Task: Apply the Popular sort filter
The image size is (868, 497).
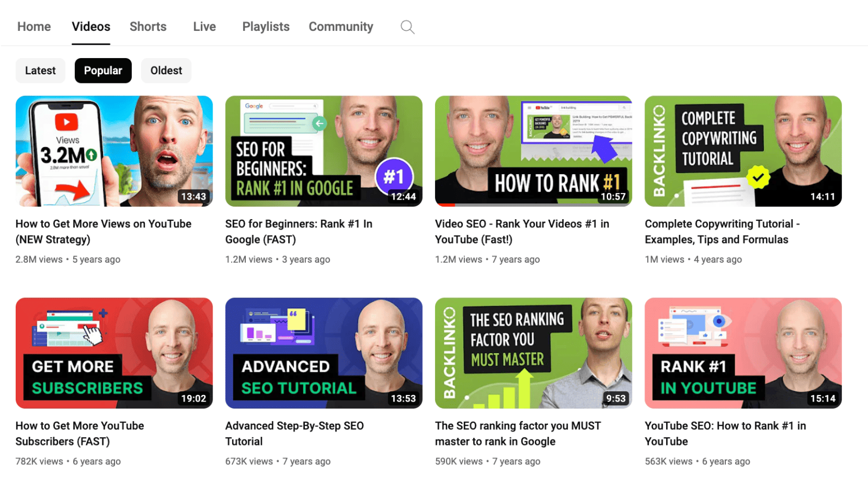Action: tap(103, 70)
